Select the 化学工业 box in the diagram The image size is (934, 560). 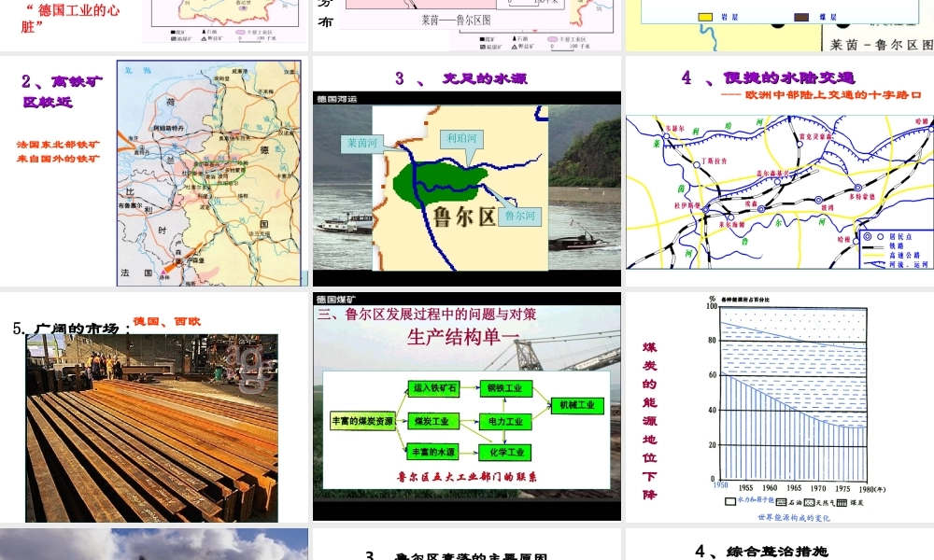coord(505,452)
